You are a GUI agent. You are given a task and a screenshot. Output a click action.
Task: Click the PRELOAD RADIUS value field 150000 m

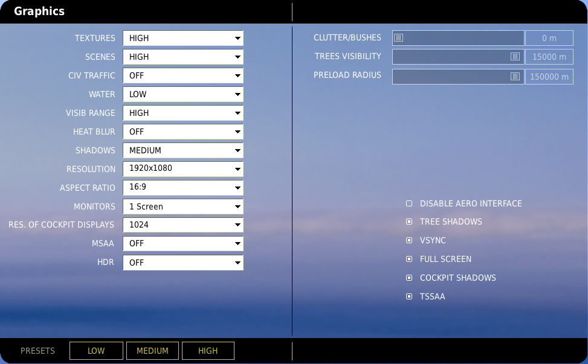549,77
